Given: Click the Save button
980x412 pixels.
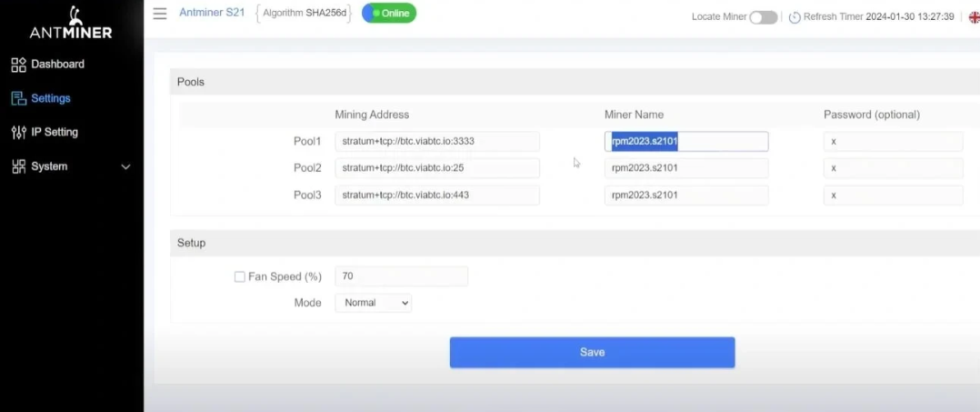Looking at the screenshot, I should [x=592, y=352].
